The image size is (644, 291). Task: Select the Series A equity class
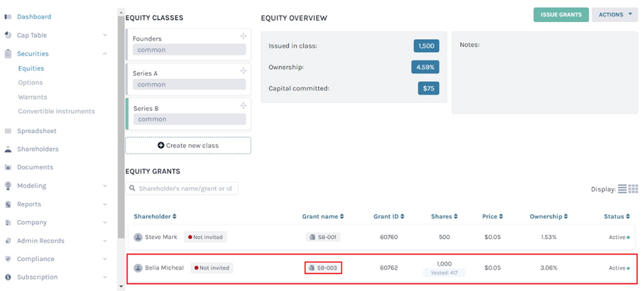point(188,80)
